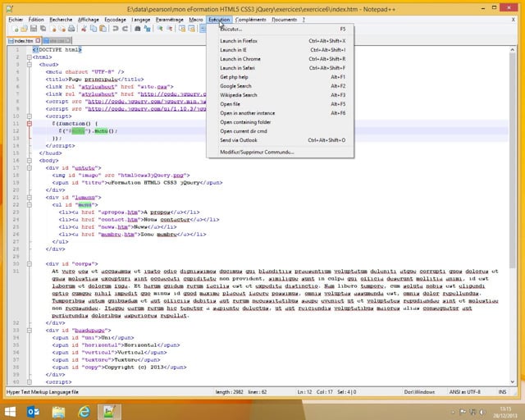Collapse the head block on line 3
Image resolution: width=525 pixels, height=420 pixels.
pyautogui.click(x=30, y=65)
